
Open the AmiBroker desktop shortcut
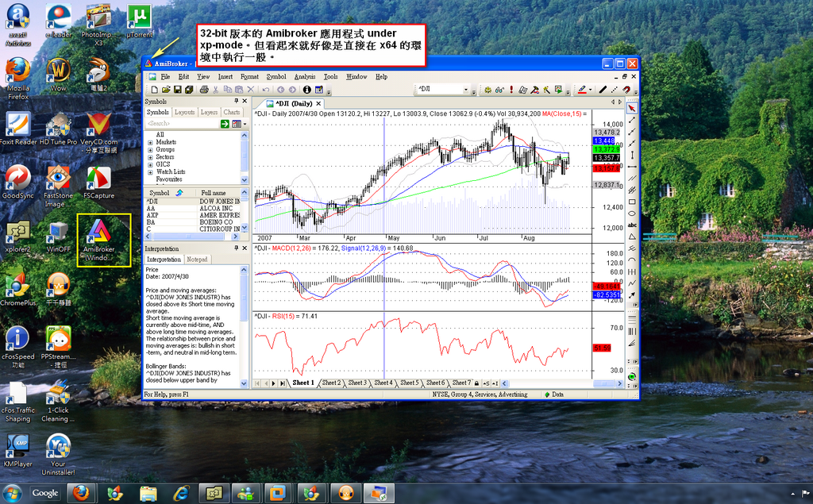98,240
